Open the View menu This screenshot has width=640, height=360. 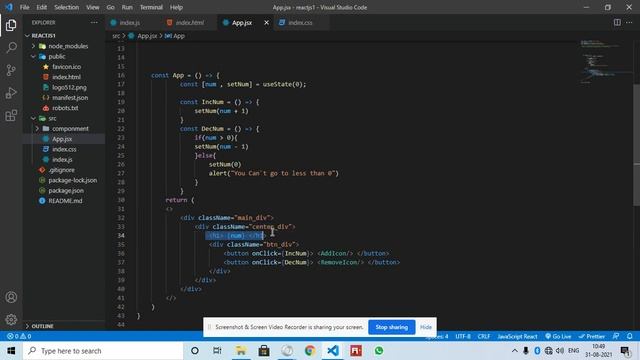tap(93, 7)
